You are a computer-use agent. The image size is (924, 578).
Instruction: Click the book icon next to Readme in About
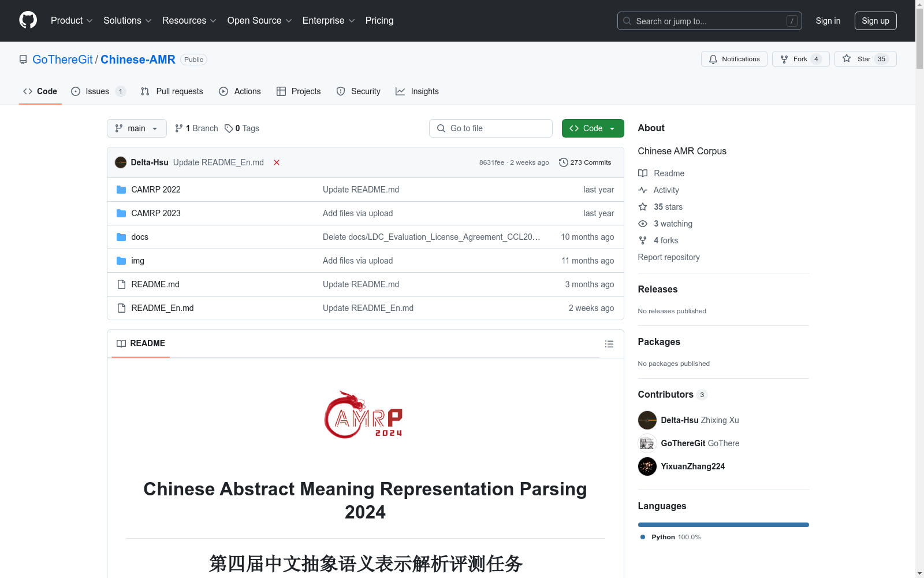[643, 173]
